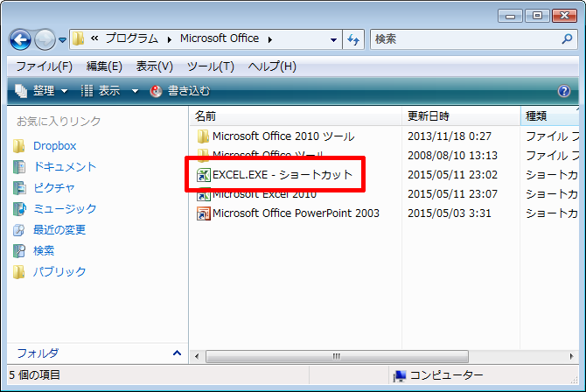Open ドキュメント favorite link

pyautogui.click(x=65, y=167)
